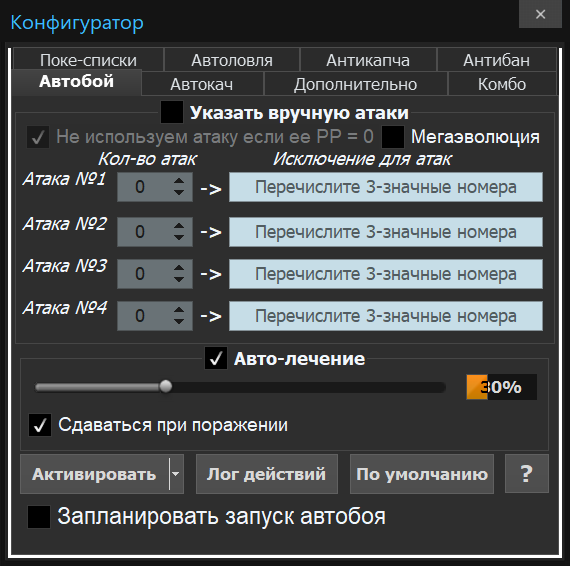Toggle Не используем атаку если PP = 0
Screen dimensions: 570x566
(x=38, y=137)
